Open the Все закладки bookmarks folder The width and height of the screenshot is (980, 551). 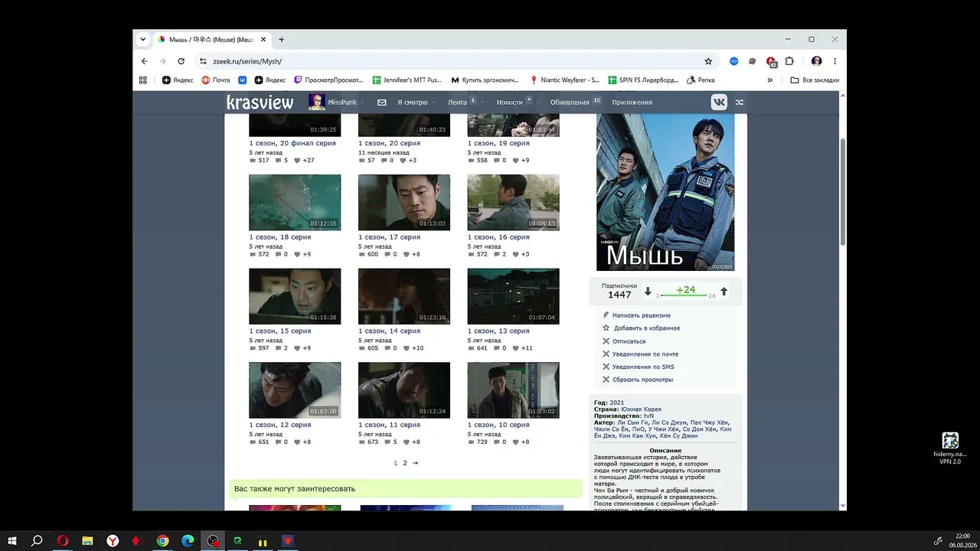tap(815, 80)
